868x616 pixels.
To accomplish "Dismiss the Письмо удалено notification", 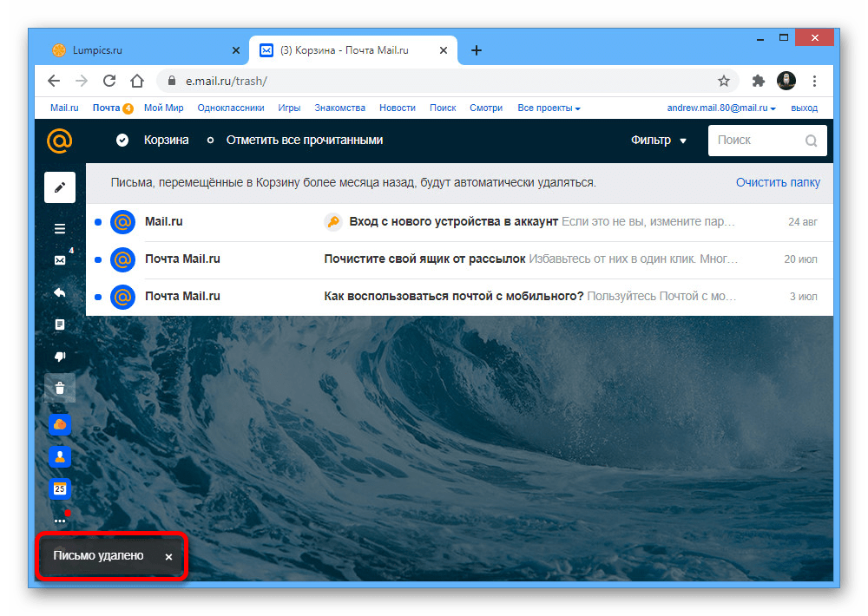I will [x=168, y=556].
